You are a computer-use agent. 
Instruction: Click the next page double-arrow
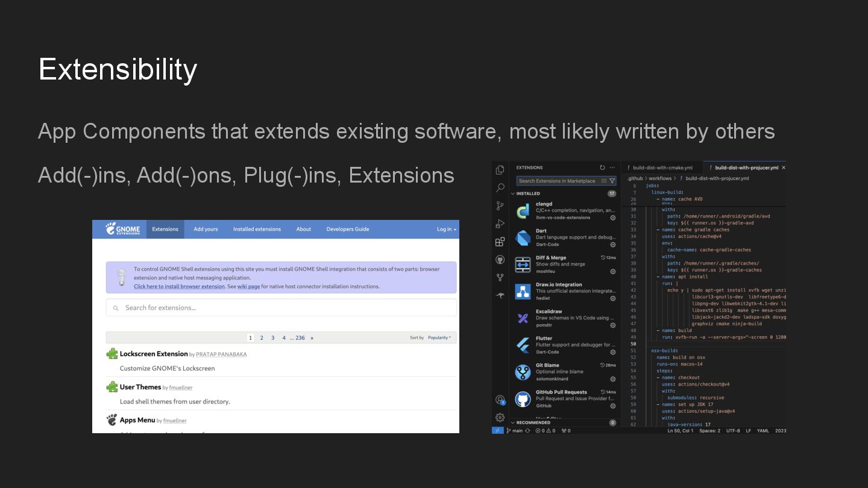click(312, 338)
